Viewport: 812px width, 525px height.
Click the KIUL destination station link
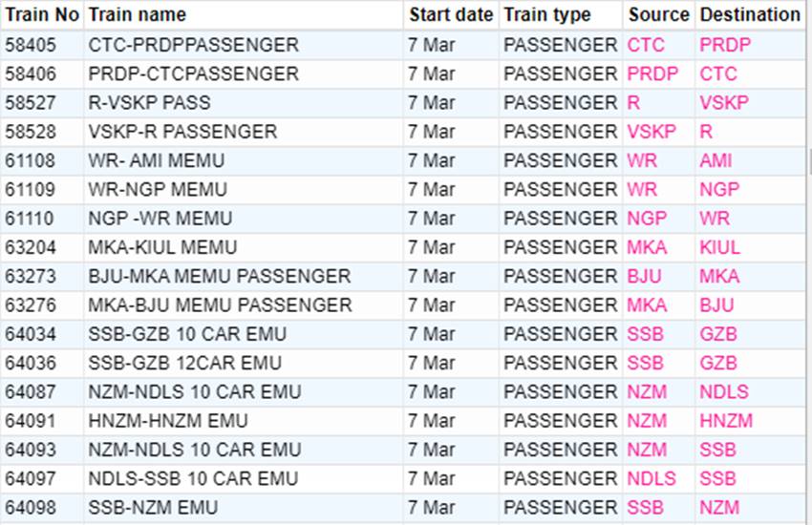tap(719, 247)
